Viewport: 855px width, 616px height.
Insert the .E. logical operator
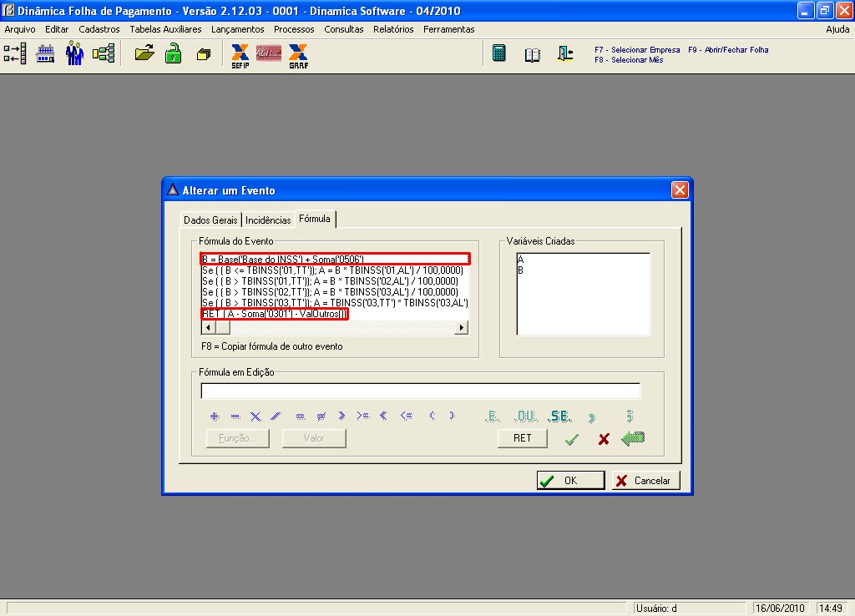pyautogui.click(x=492, y=417)
